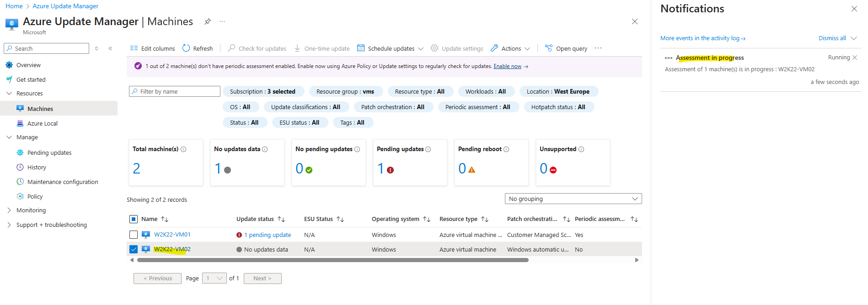This screenshot has width=868, height=305.
Task: Open the ellipsis menu beside the page title
Action: 222,21
